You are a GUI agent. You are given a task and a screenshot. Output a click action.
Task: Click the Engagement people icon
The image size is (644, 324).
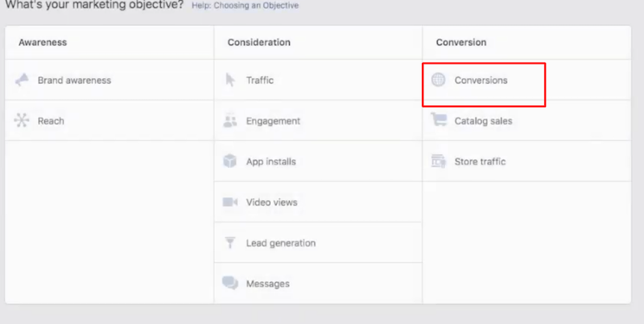coord(230,121)
